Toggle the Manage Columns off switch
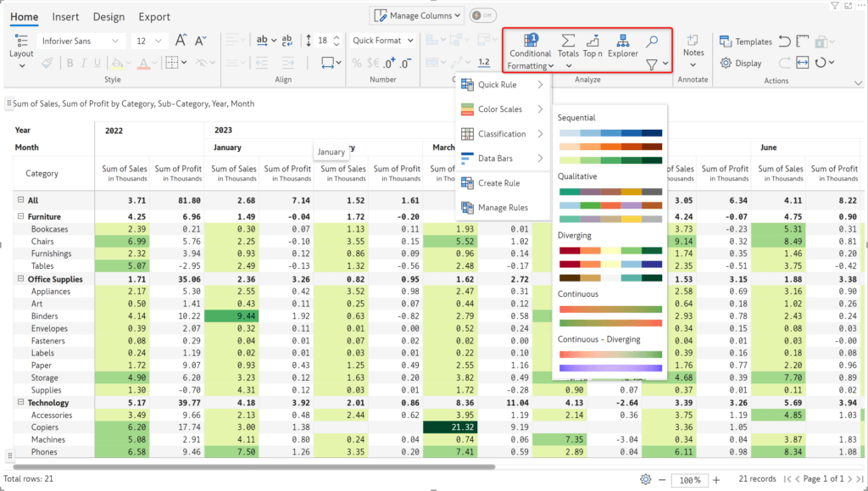Screen dimensions: 868x491 pyautogui.click(x=482, y=15)
